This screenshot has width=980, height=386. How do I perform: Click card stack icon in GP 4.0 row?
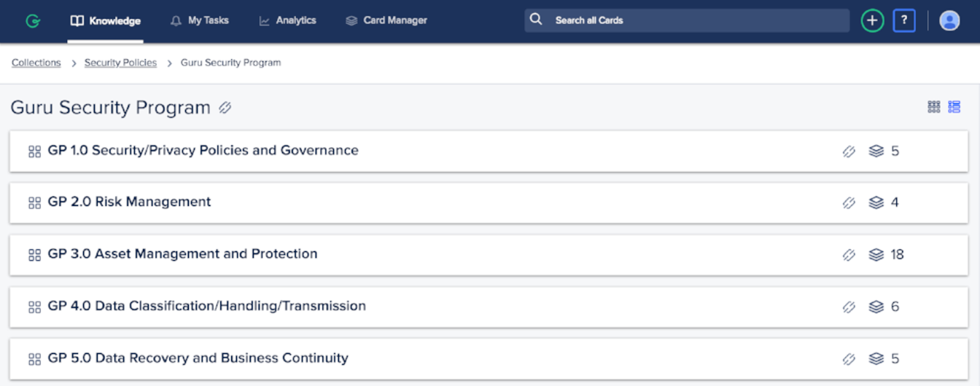point(876,307)
